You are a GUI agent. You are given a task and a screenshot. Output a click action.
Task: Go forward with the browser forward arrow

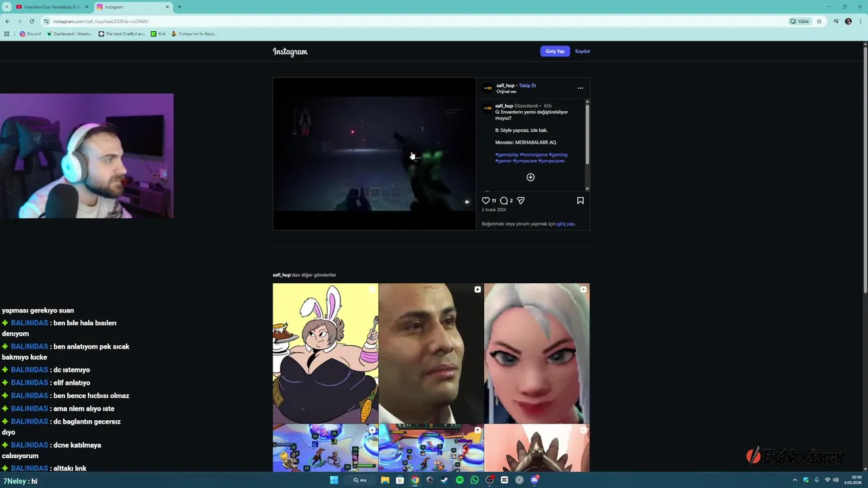click(x=19, y=21)
